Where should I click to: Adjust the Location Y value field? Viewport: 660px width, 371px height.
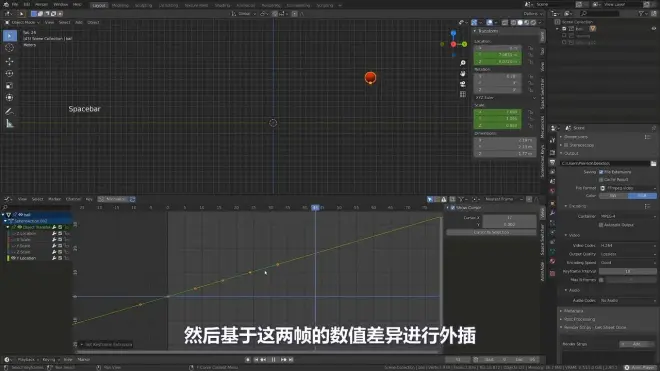click(498, 55)
